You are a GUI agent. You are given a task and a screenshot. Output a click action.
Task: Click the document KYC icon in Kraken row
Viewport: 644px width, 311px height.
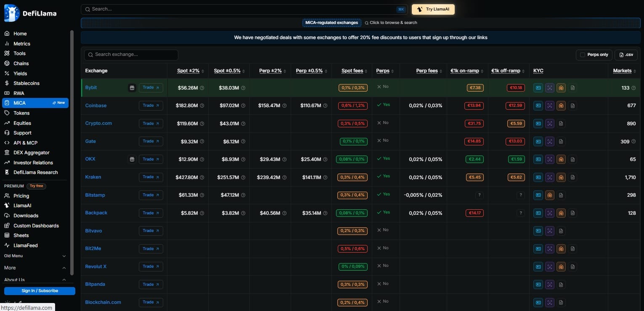[x=572, y=177]
